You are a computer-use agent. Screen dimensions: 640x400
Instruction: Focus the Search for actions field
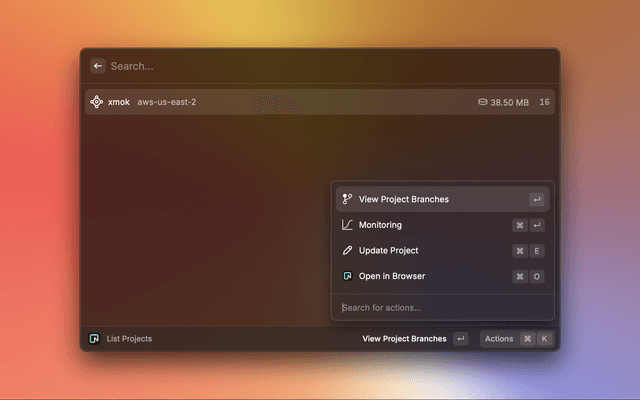point(440,307)
